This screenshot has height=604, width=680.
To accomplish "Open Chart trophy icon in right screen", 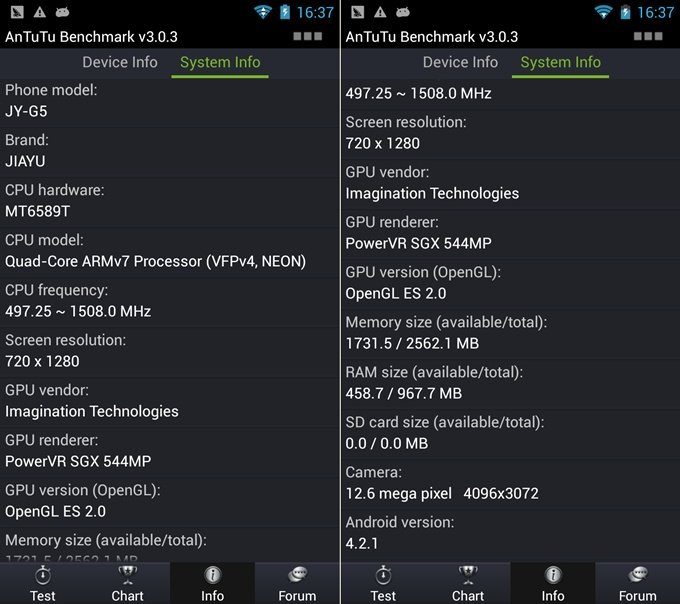I will pos(468,575).
